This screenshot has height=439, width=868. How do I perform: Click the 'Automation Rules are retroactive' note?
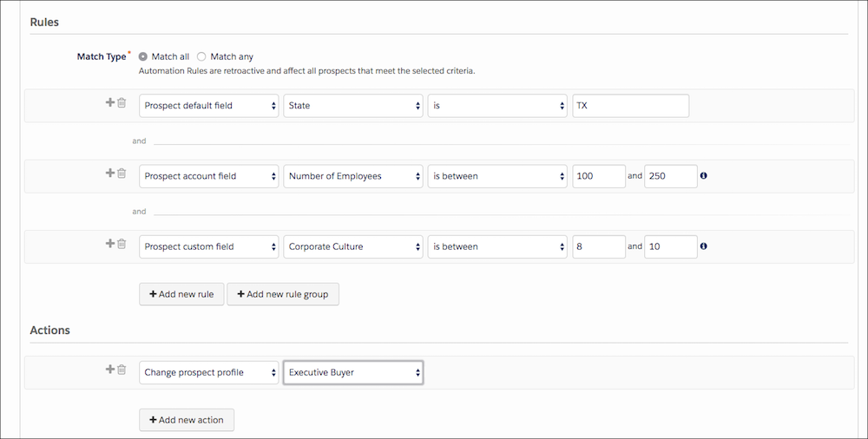(306, 71)
